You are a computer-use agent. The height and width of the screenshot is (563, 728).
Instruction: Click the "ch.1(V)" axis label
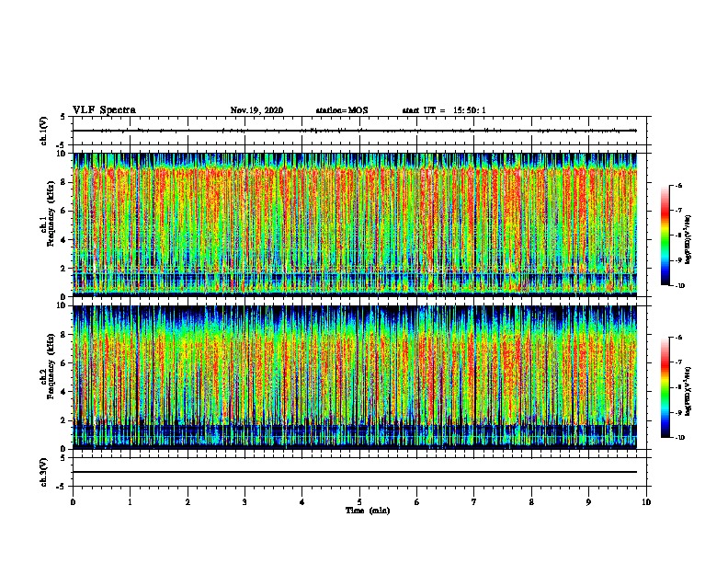click(x=43, y=131)
